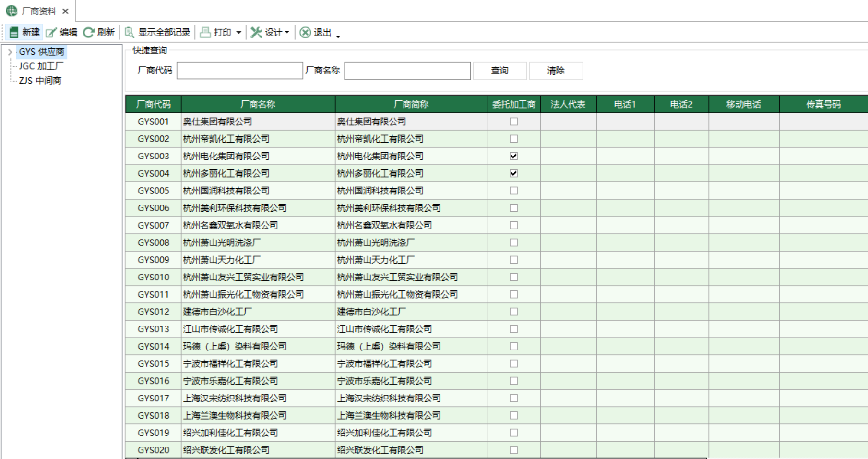Viewport: 868px width, 459px height.
Task: Sort by 厂商简称 column header
Action: tap(411, 104)
